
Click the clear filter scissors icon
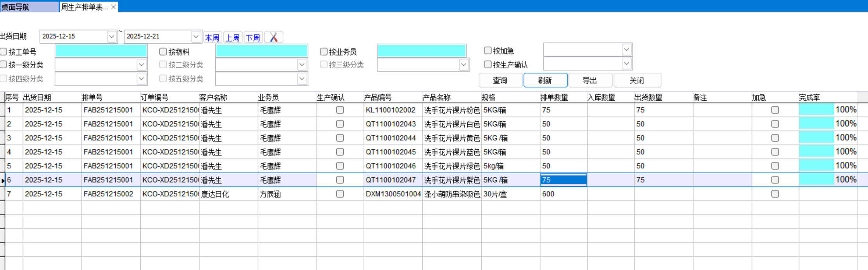pyautogui.click(x=273, y=37)
